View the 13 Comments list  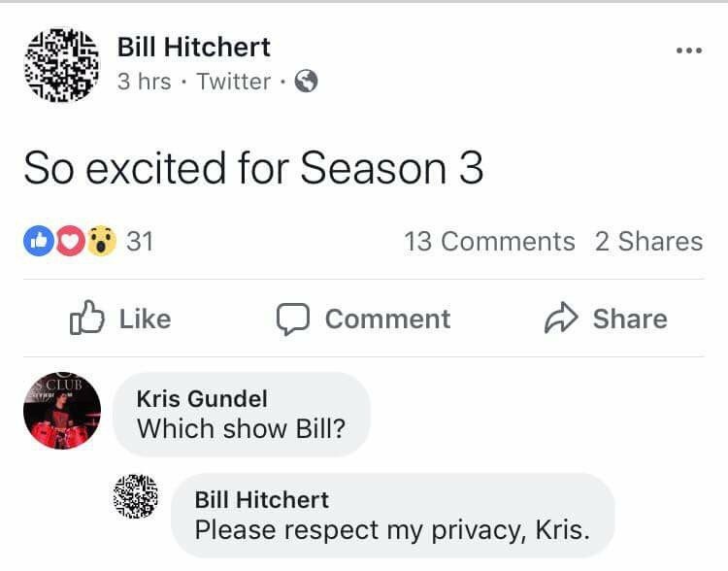(x=489, y=241)
